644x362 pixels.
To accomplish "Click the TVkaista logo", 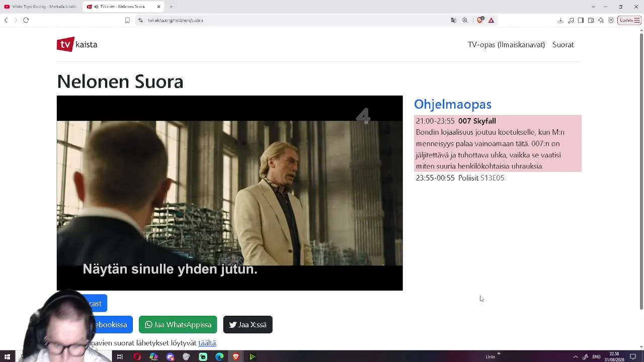I will (77, 44).
